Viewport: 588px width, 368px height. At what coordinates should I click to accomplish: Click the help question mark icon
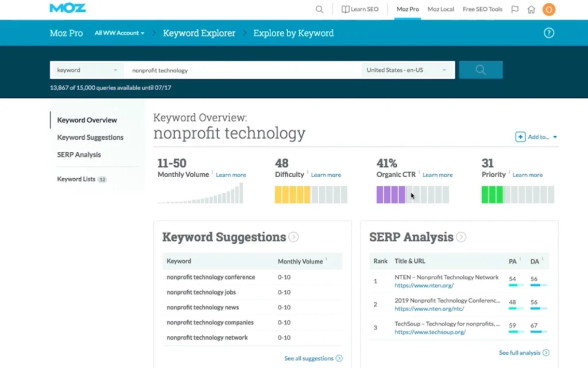click(548, 33)
